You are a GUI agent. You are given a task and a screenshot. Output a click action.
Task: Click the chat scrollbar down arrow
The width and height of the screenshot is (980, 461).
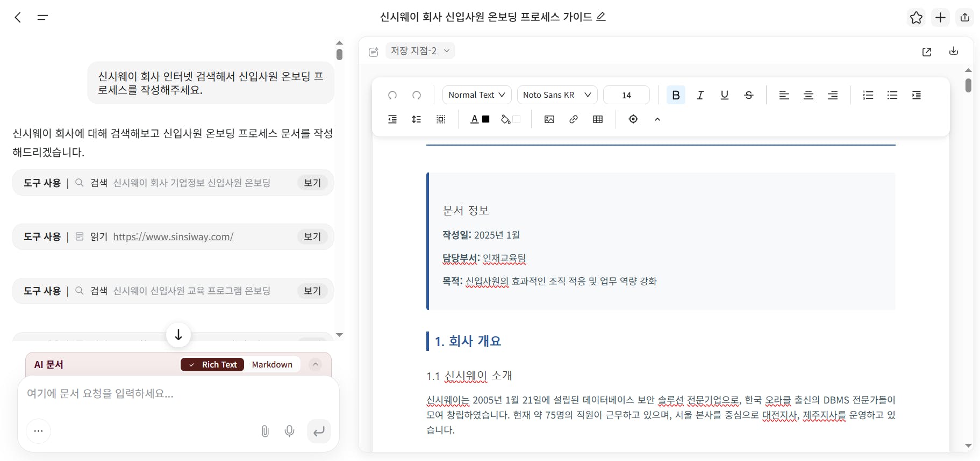tap(339, 335)
